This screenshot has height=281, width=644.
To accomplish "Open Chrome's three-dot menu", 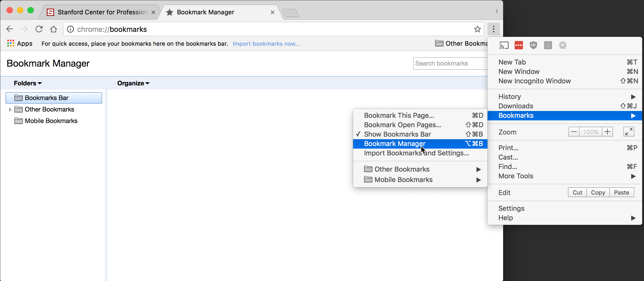I will click(x=494, y=29).
